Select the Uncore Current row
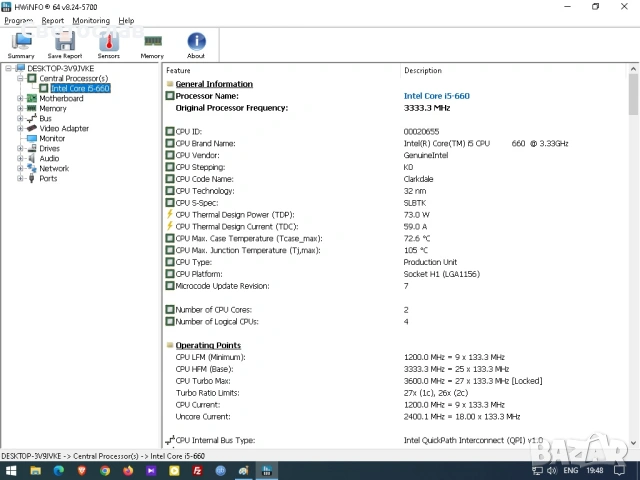This screenshot has height=480, width=640. click(x=394, y=417)
